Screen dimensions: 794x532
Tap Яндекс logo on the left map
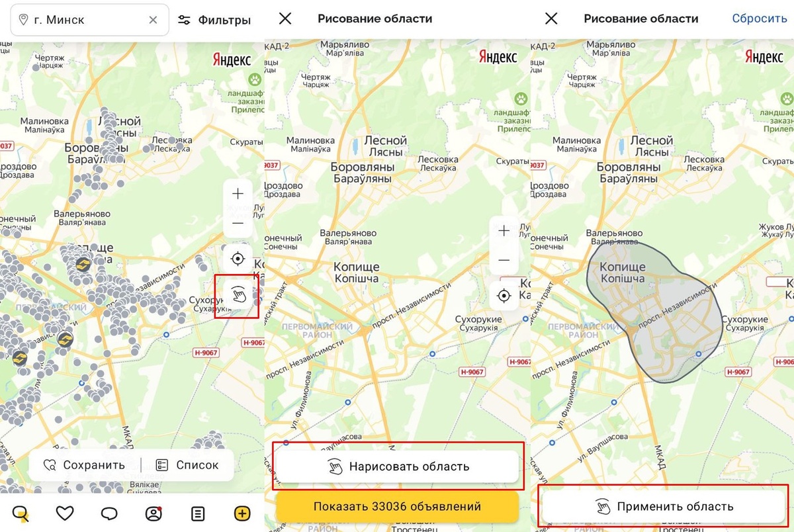232,59
